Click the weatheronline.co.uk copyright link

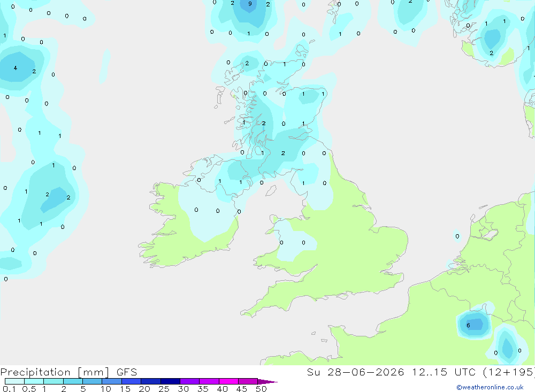(490, 387)
